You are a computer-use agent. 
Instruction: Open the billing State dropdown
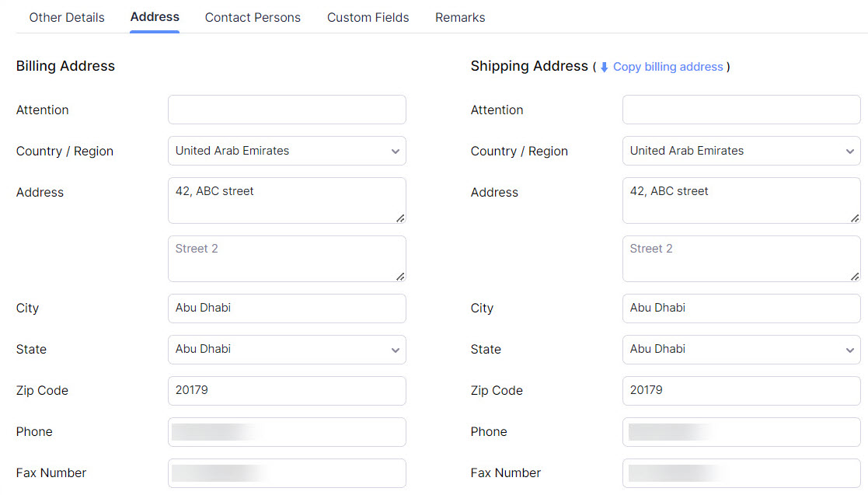click(x=287, y=349)
